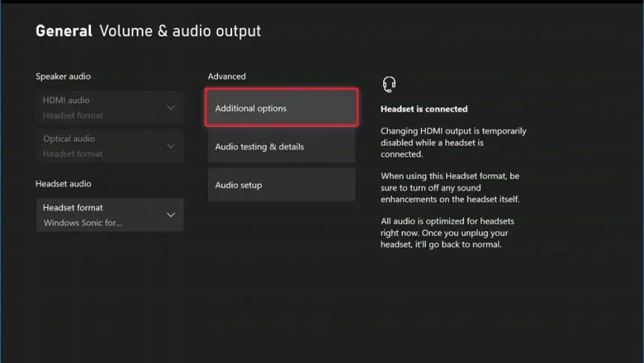Click the headset icon above Headset is connected
This screenshot has width=644, height=363.
point(389,84)
